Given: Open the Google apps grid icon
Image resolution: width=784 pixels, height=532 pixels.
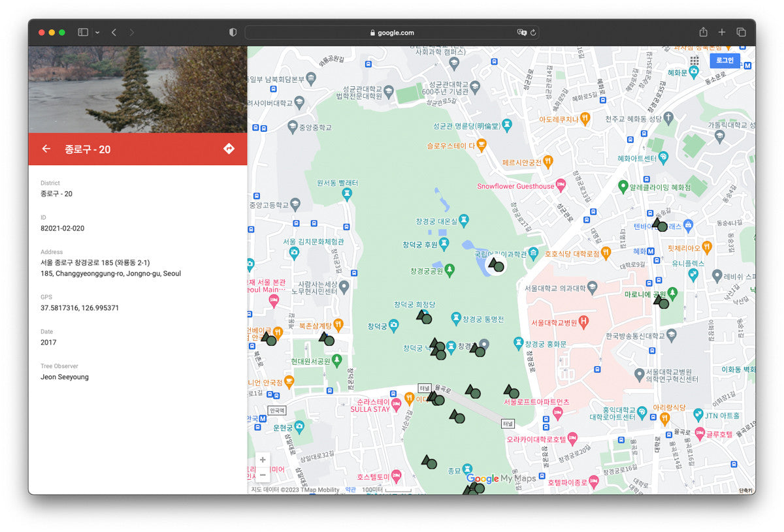Looking at the screenshot, I should click(x=694, y=60).
